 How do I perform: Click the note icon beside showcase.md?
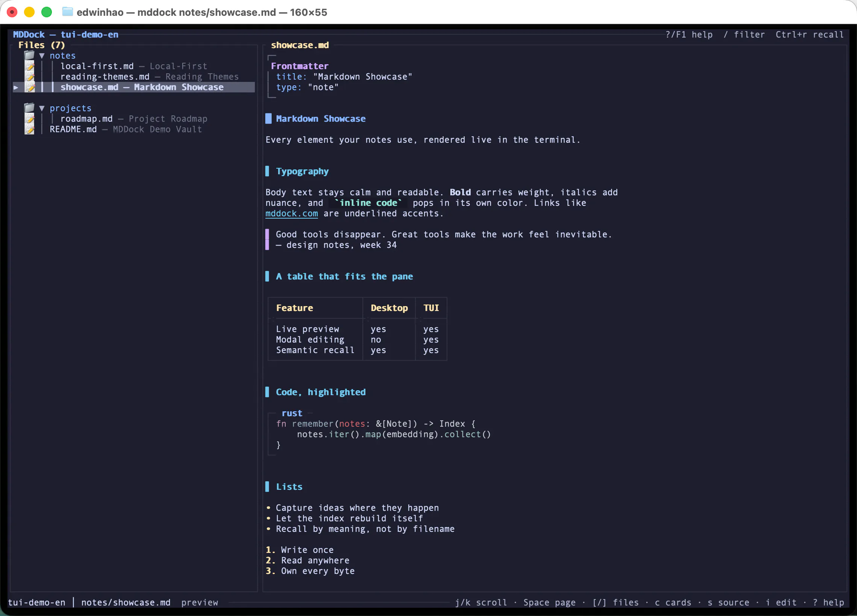tap(29, 87)
